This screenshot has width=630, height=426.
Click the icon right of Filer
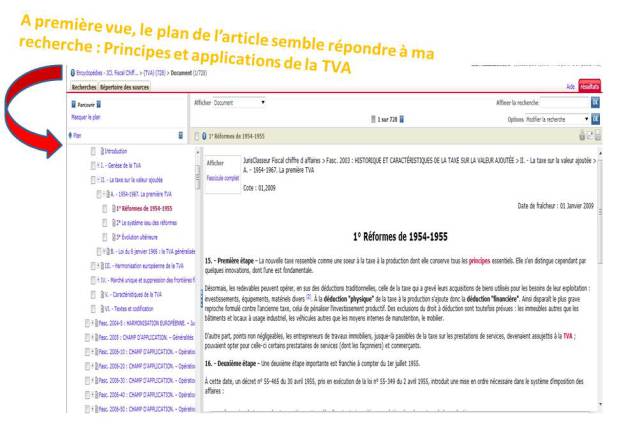(180, 134)
